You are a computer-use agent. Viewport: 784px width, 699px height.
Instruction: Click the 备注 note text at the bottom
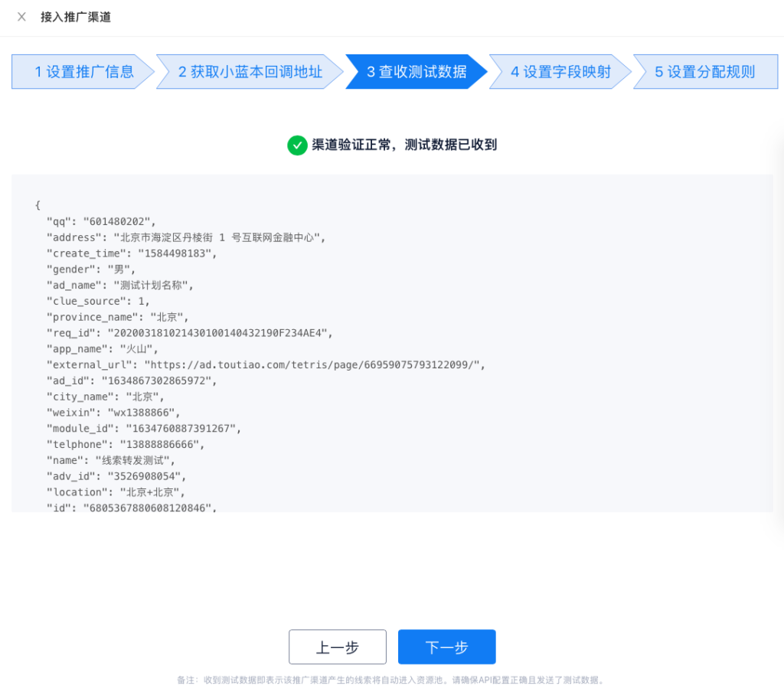click(391, 680)
